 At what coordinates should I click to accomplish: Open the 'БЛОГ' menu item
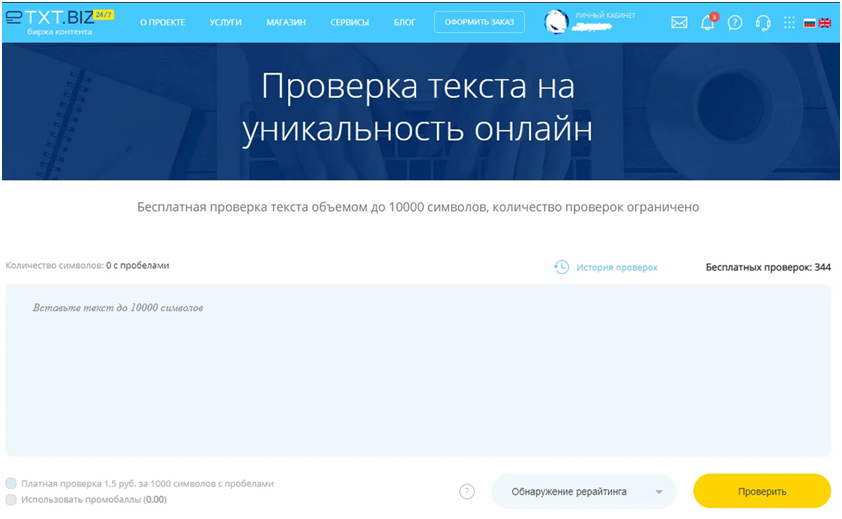point(404,23)
